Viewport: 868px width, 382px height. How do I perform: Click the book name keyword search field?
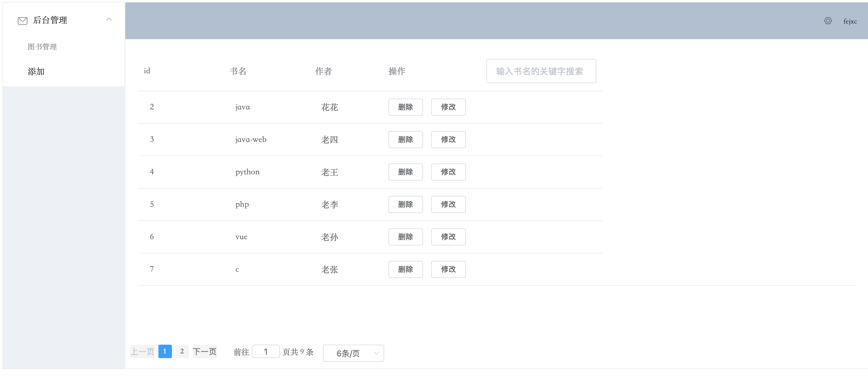coord(541,71)
